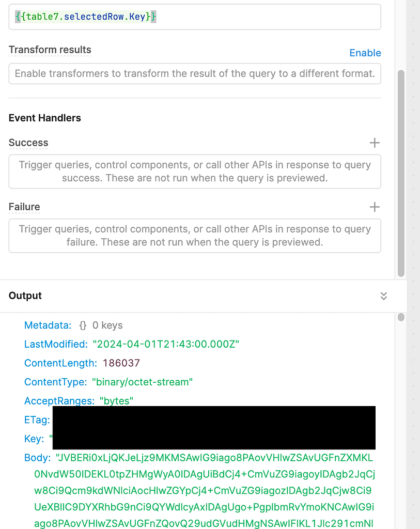Click the Output panel header label
The image size is (420, 529).
pyautogui.click(x=25, y=295)
